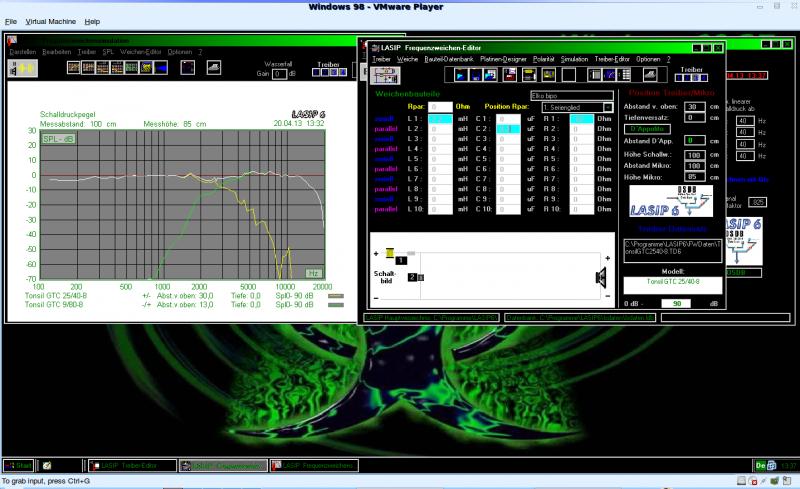The image size is (800, 489).
Task: Click the red floppy disk save icon
Action: coord(510,75)
